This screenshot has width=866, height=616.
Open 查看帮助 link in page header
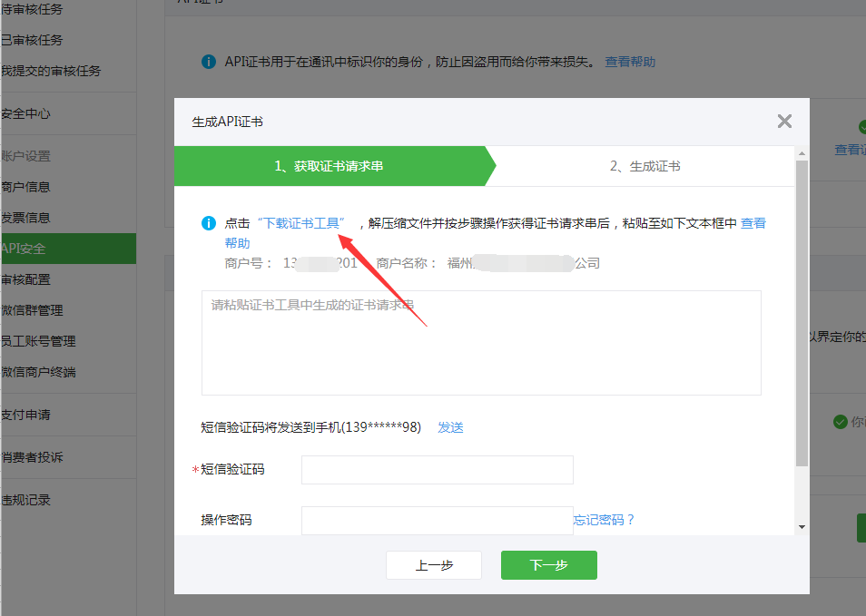pos(630,63)
